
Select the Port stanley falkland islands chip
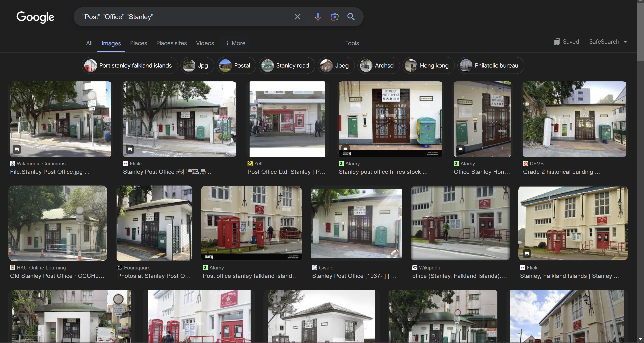pos(130,65)
